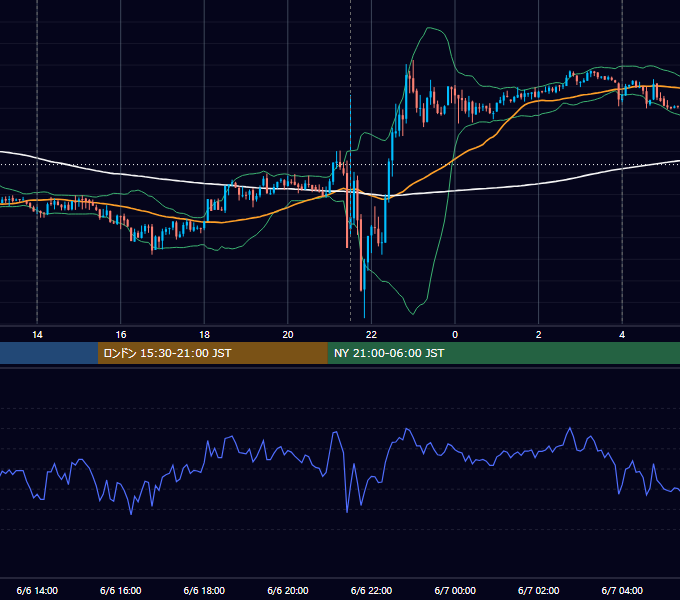This screenshot has height=600, width=680.
Task: Click the 20 hour label on price chart axis
Action: (288, 335)
